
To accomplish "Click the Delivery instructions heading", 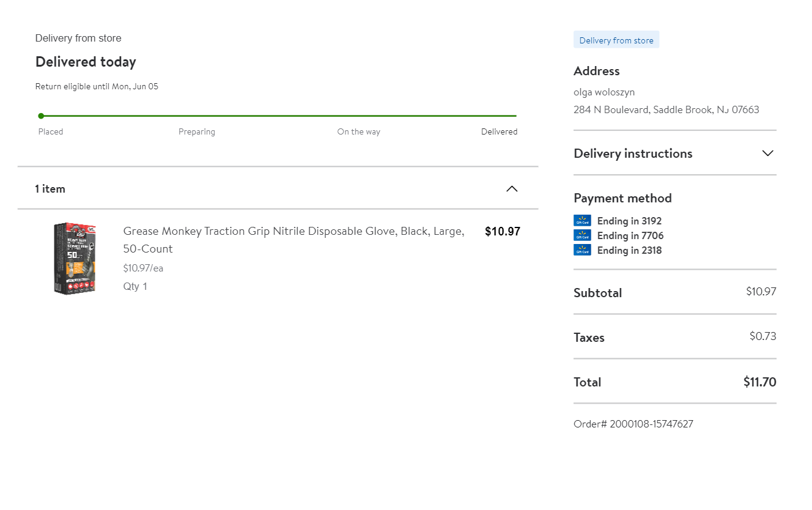I will point(633,153).
